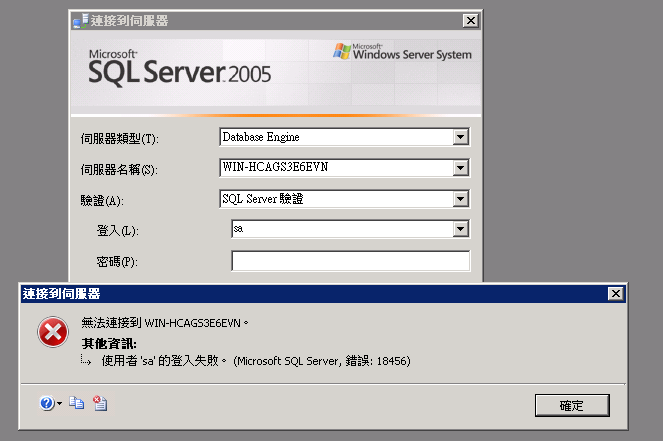Screen dimensions: 663x441
Task: Show technical details icon in error dialog
Action: click(x=100, y=403)
